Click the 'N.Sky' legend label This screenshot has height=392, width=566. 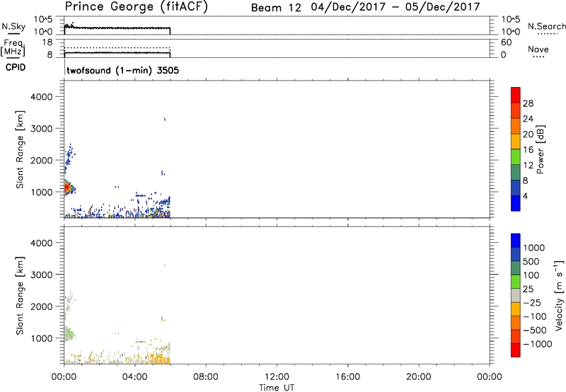pos(13,26)
